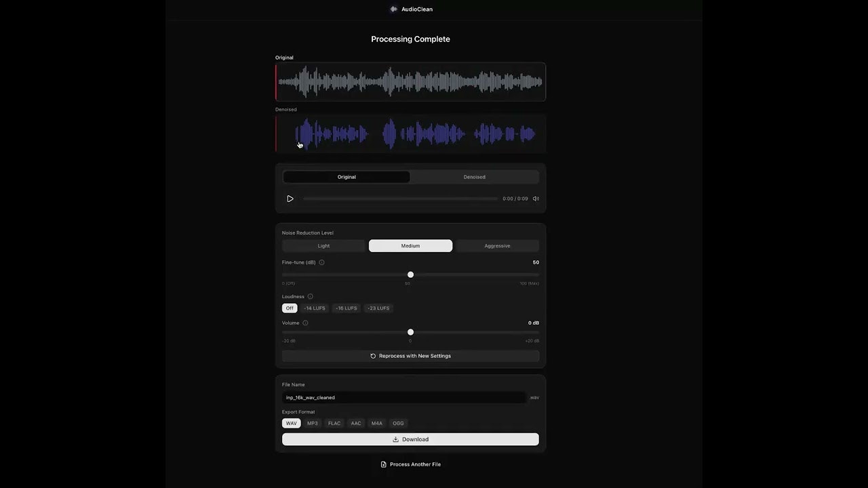Turn loudness normalization Off
The height and width of the screenshot is (488, 868).
coord(290,308)
